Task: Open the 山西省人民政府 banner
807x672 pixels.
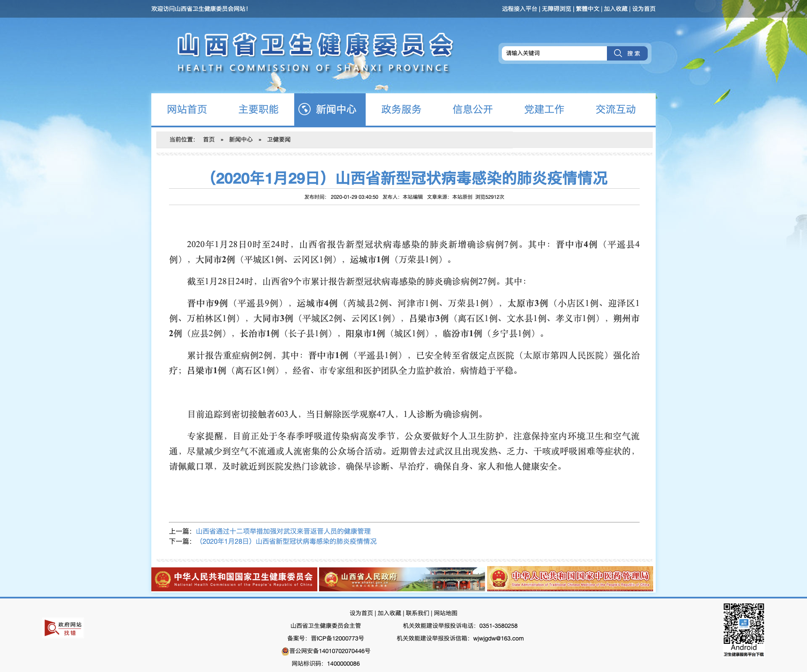Action: click(402, 579)
